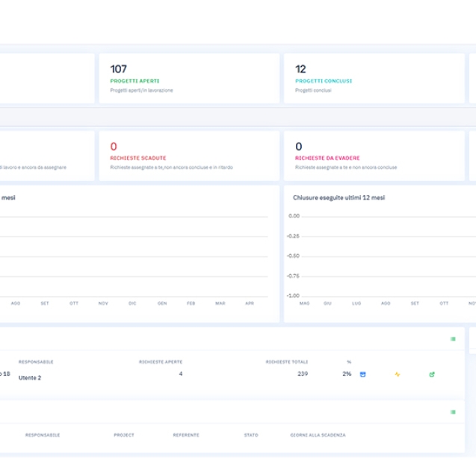Screen dimensions: 476x476
Task: Sort by Richieste Totali column header
Action: click(x=286, y=362)
